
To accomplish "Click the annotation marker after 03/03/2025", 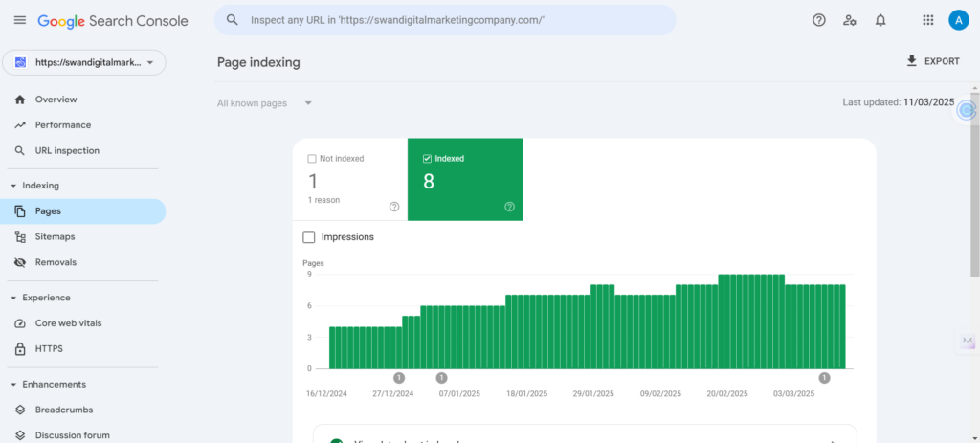I will click(x=824, y=377).
